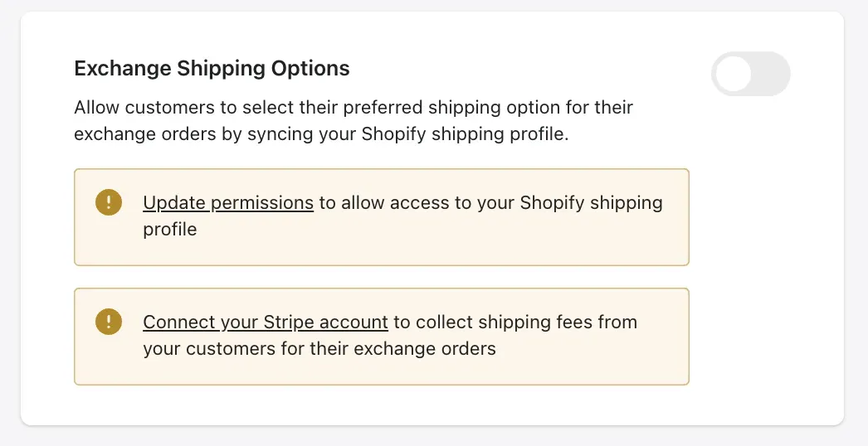Viewport: 868px width, 446px height.
Task: Click the text "to allow access to your Shopify shipping"
Action: (x=491, y=202)
